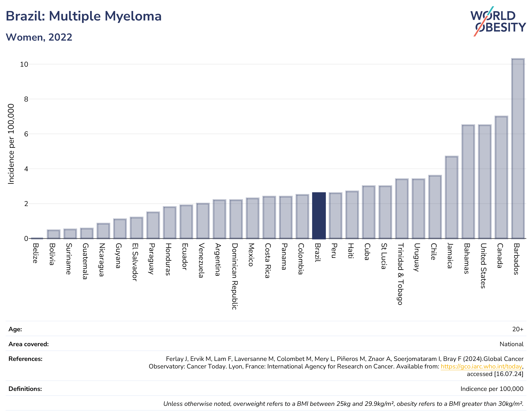Screen dimensions: 532x420
Task: Click the Women, 2022 subtitle
Action: [x=39, y=37]
